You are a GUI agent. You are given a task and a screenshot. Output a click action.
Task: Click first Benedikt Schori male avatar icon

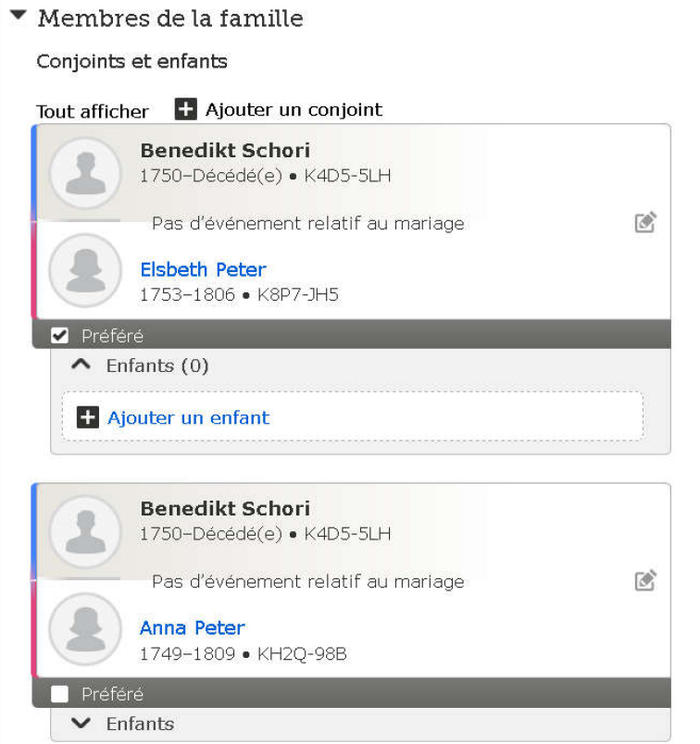click(85, 173)
